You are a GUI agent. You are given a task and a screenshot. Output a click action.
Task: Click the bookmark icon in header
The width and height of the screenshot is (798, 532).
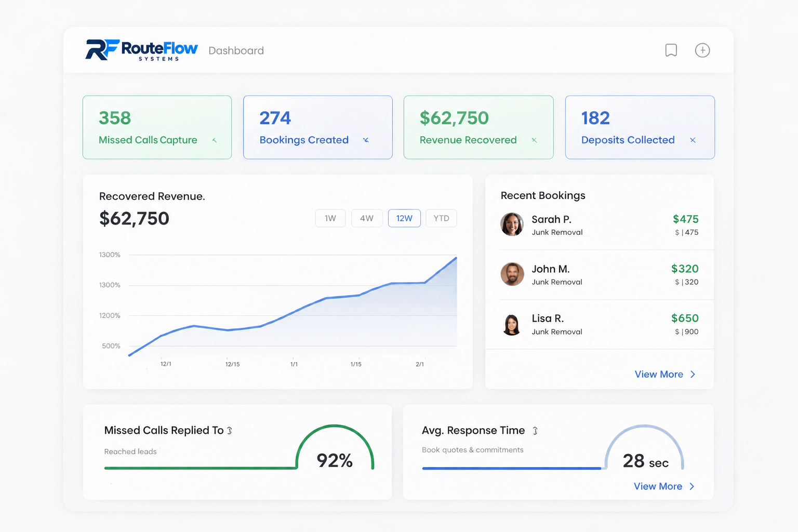(671, 50)
